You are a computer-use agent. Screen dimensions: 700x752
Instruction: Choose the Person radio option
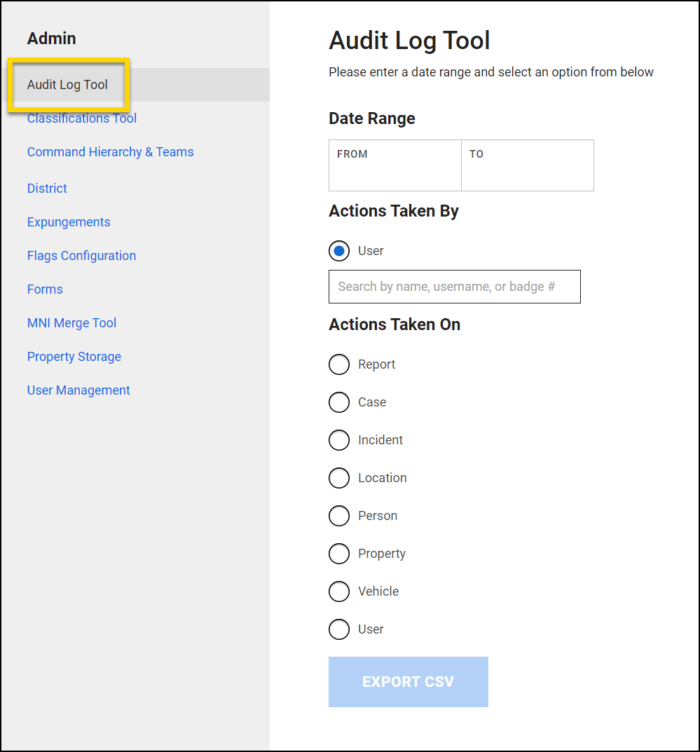[339, 516]
